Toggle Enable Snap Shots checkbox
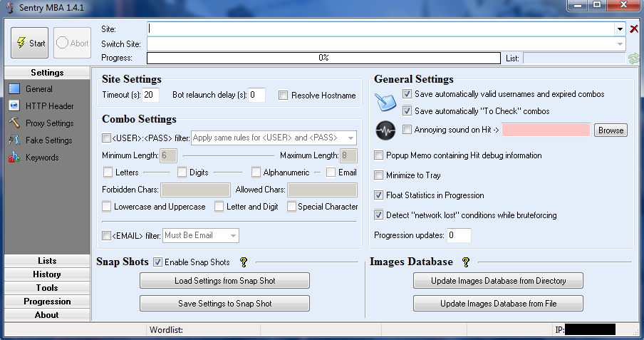The image size is (644, 340). [x=157, y=262]
